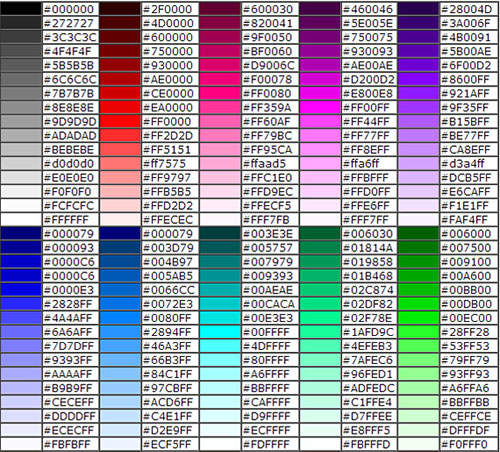The width and height of the screenshot is (500, 452).
Task: Choose the cyan #00FFFF swatch
Action: [x=220, y=332]
